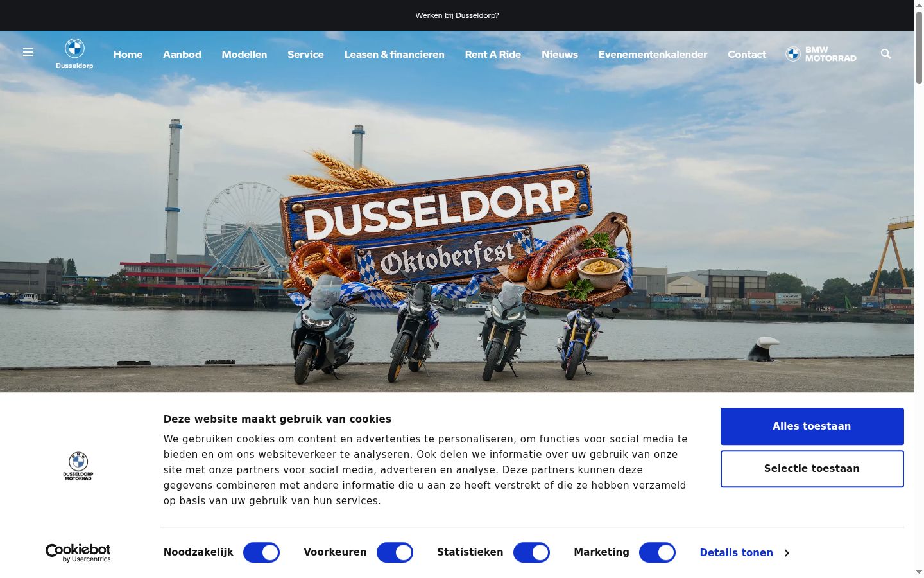Toggle the Voorkeuren cookie switch
Viewport: 924px width, 578px height.
(395, 552)
